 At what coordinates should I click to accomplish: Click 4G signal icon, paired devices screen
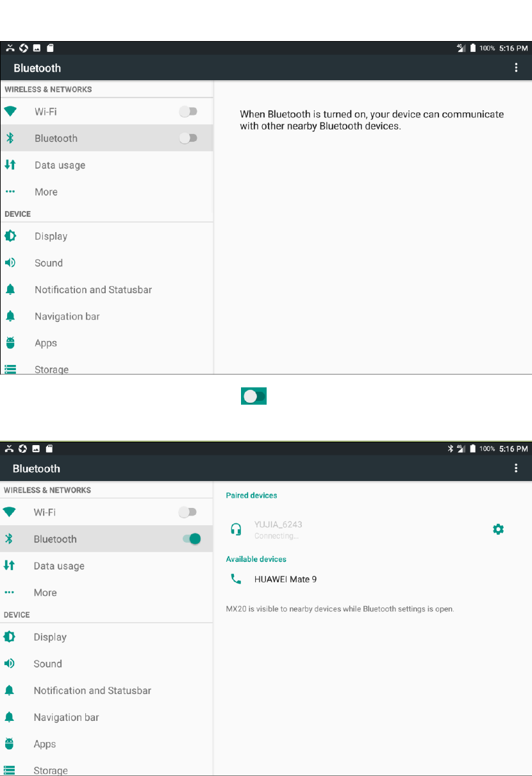(x=461, y=449)
